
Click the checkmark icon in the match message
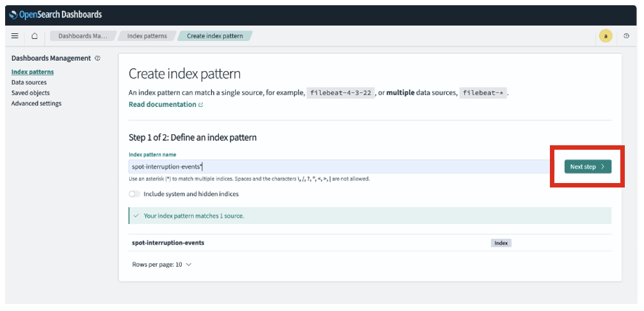click(136, 216)
